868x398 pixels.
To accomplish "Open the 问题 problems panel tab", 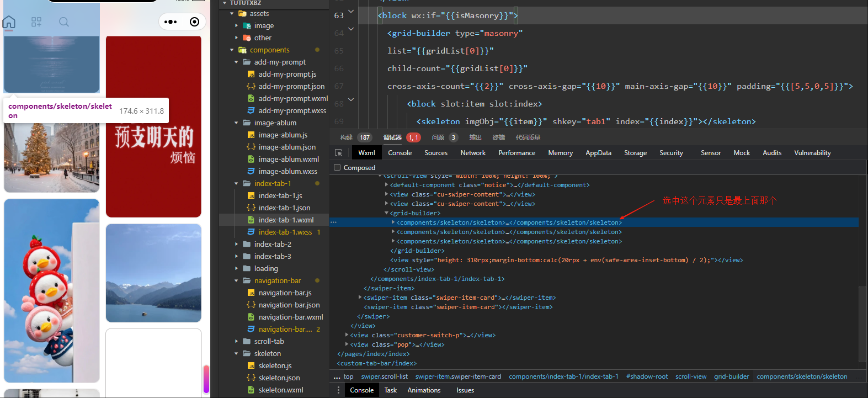I will (438, 137).
